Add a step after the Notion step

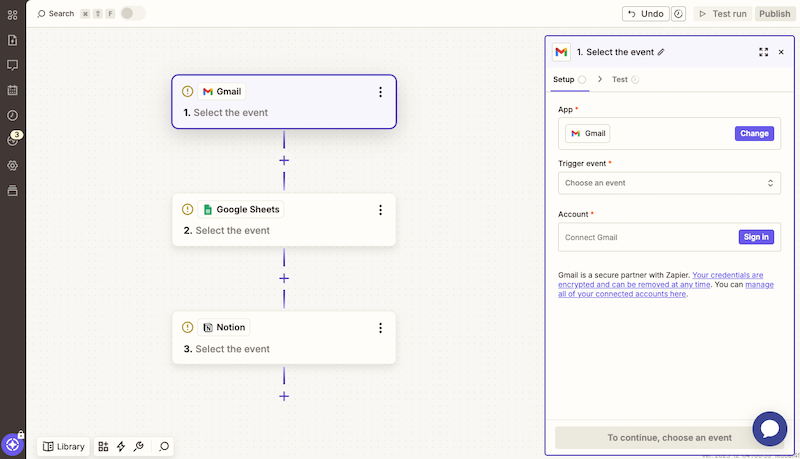[x=284, y=396]
